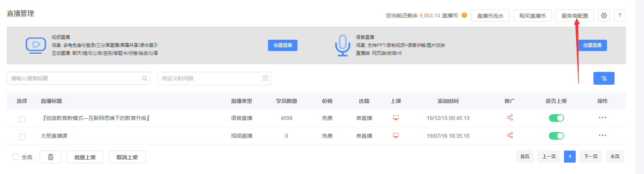Share the 大班直播课 live via 推广 icon
Image resolution: width=644 pixels, height=174 pixels.
[x=510, y=135]
